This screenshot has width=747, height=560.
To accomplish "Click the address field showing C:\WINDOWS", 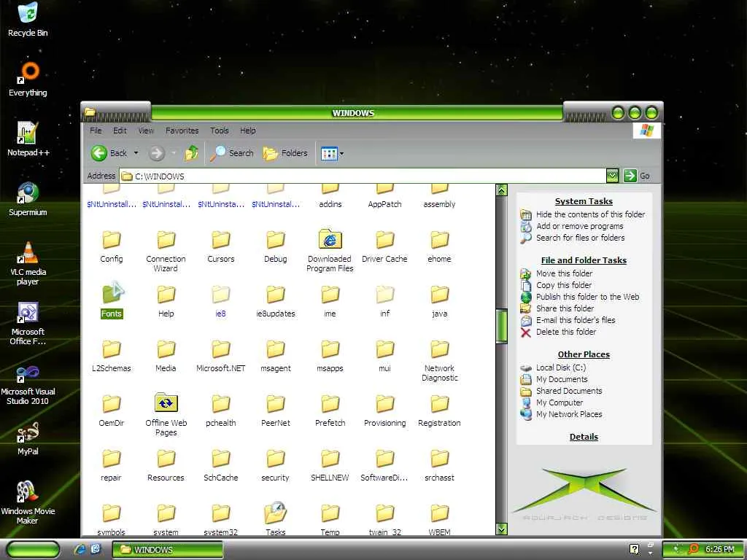I will click(363, 176).
